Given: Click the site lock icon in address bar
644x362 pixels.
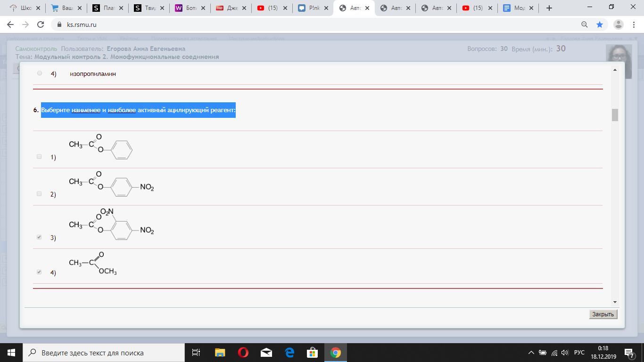Looking at the screenshot, I should point(59,25).
